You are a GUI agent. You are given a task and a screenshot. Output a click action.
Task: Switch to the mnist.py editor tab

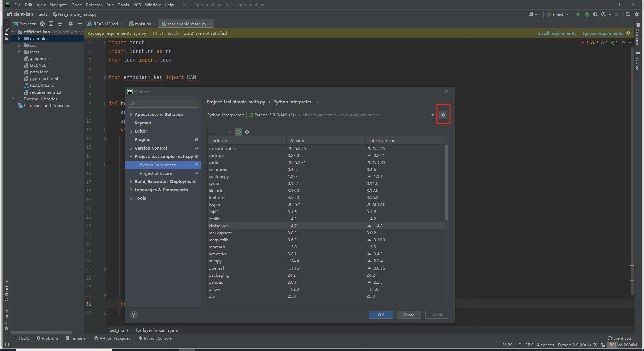click(143, 24)
